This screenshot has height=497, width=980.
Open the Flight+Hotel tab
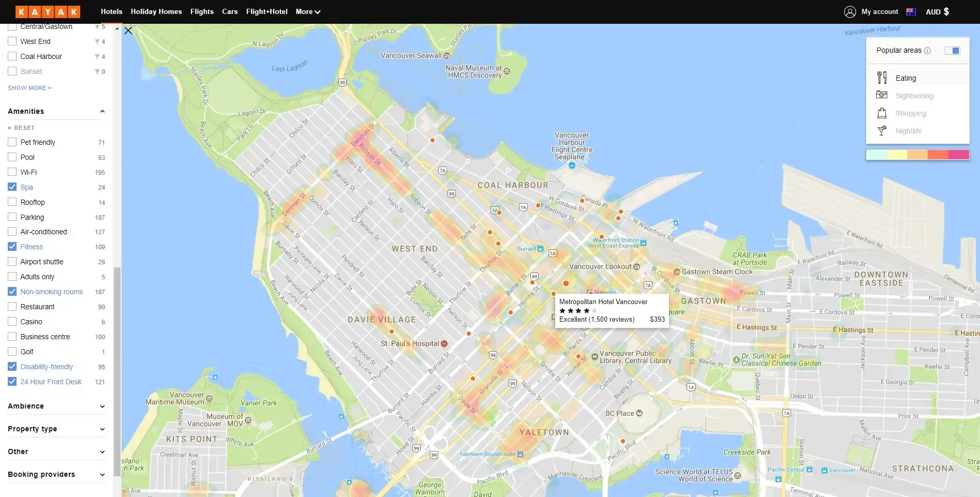point(266,11)
